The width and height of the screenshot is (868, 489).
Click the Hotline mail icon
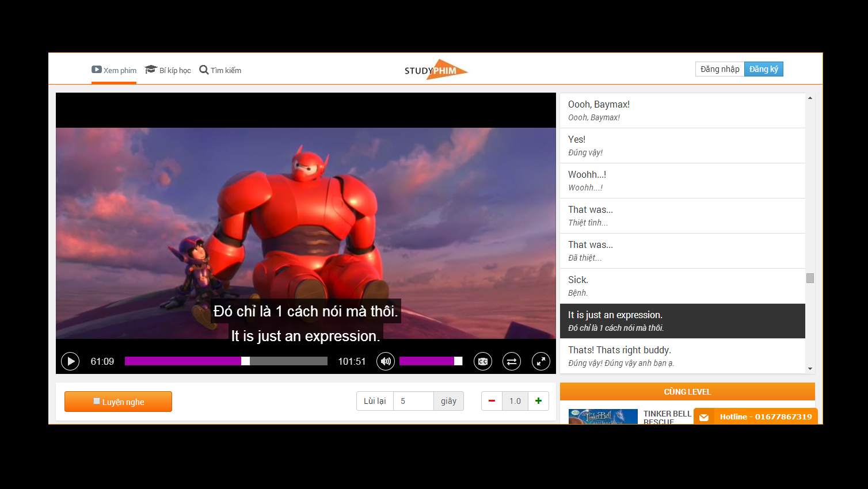coord(704,417)
